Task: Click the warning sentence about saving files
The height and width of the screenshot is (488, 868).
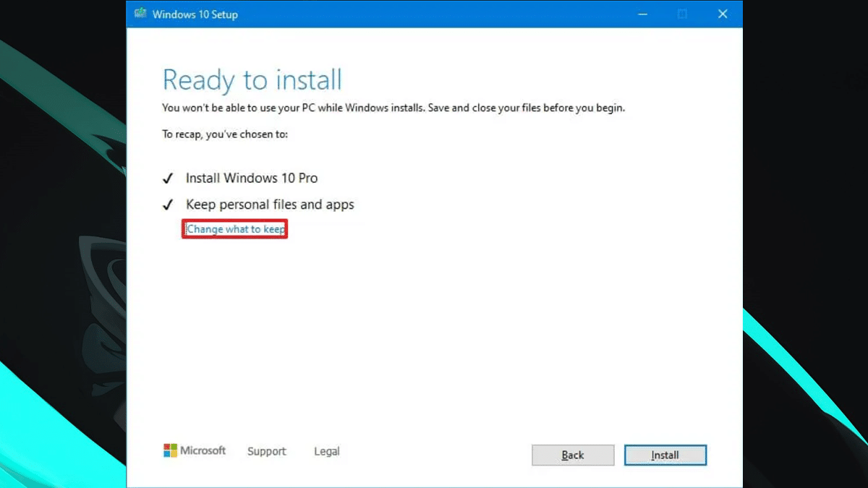Action: pos(393,108)
